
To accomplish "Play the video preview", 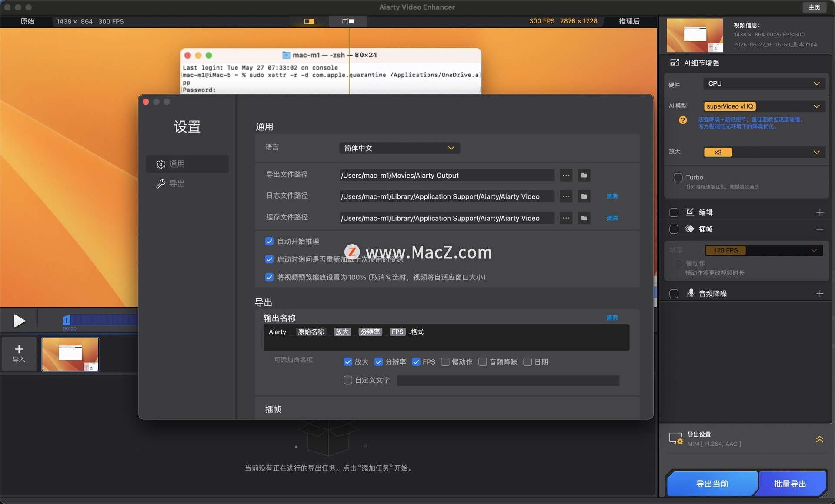I will pos(19,321).
